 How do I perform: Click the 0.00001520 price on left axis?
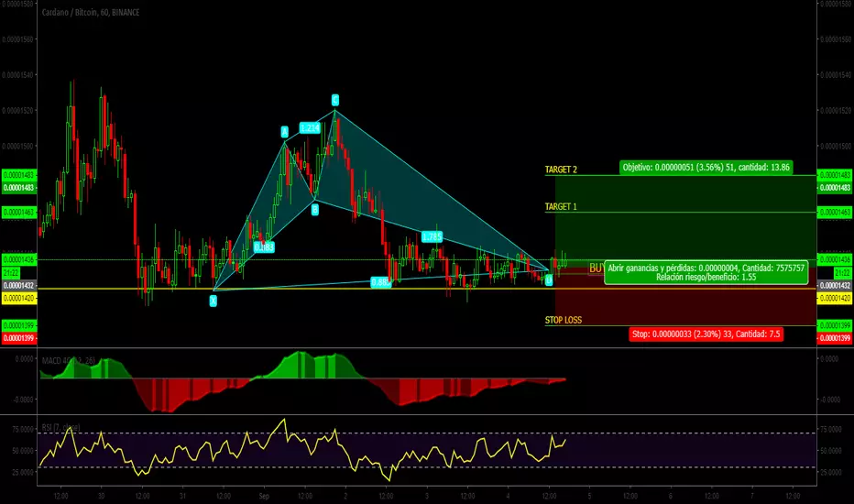coord(18,110)
